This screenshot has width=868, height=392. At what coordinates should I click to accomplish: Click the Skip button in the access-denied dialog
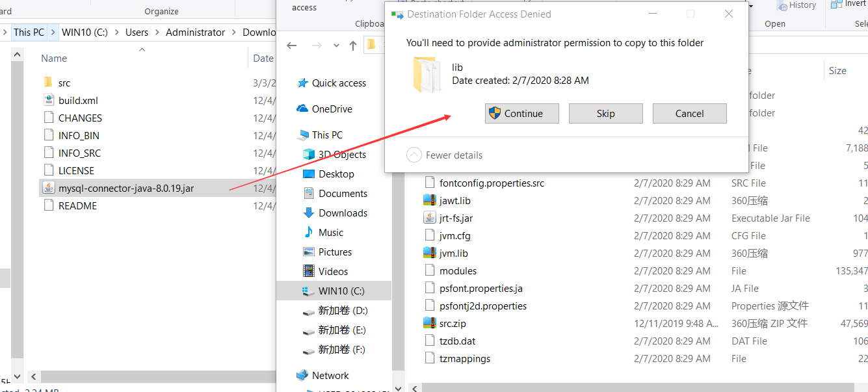605,113
